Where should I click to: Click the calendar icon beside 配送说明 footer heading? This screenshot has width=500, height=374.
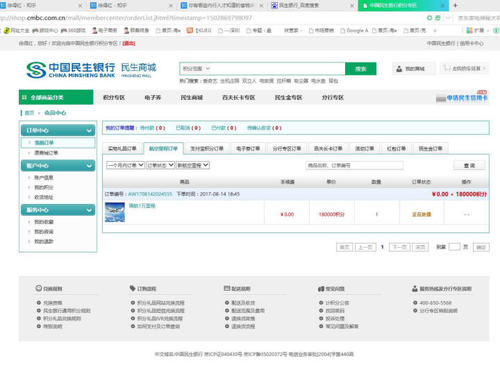pyautogui.click(x=227, y=288)
